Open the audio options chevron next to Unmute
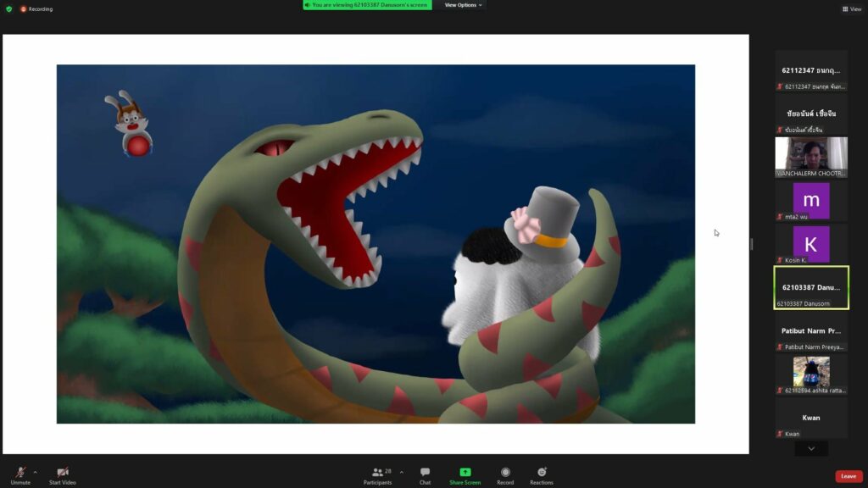This screenshot has width=868, height=488. [36, 471]
